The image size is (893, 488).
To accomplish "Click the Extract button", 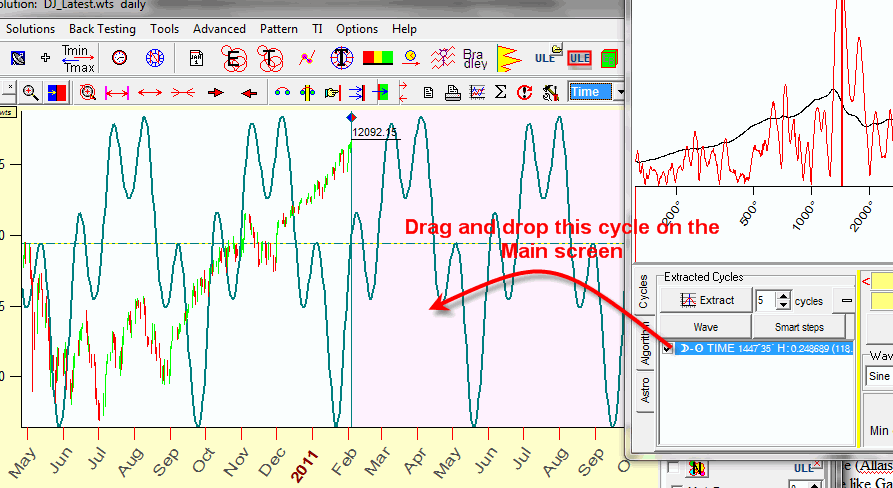I will point(707,300).
